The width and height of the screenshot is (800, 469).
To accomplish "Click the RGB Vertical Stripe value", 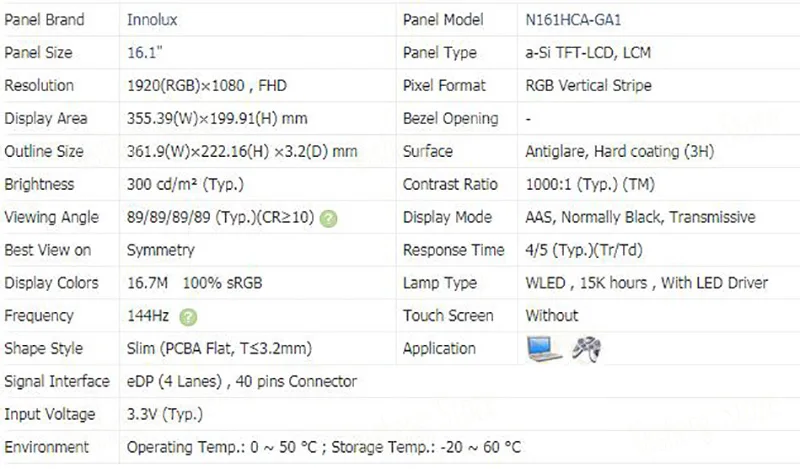I will pyautogui.click(x=588, y=86).
